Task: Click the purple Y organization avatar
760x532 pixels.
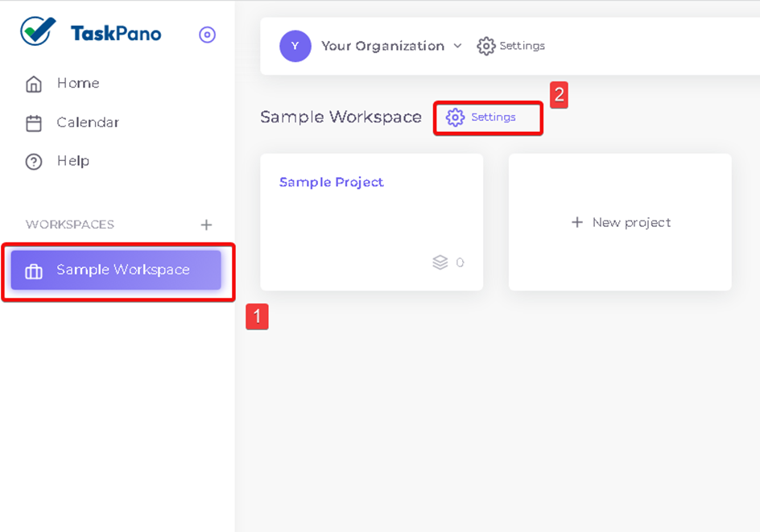Action: [295, 46]
